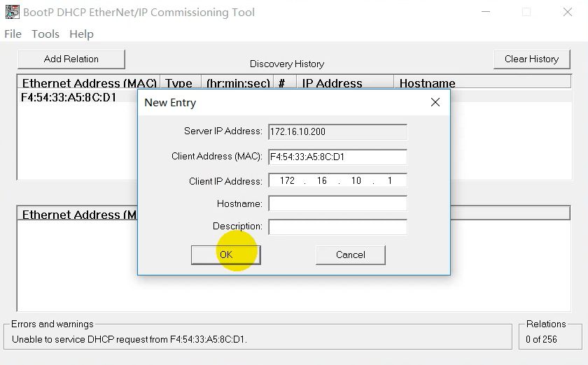Select second octet 16 of Client IP

click(322, 180)
